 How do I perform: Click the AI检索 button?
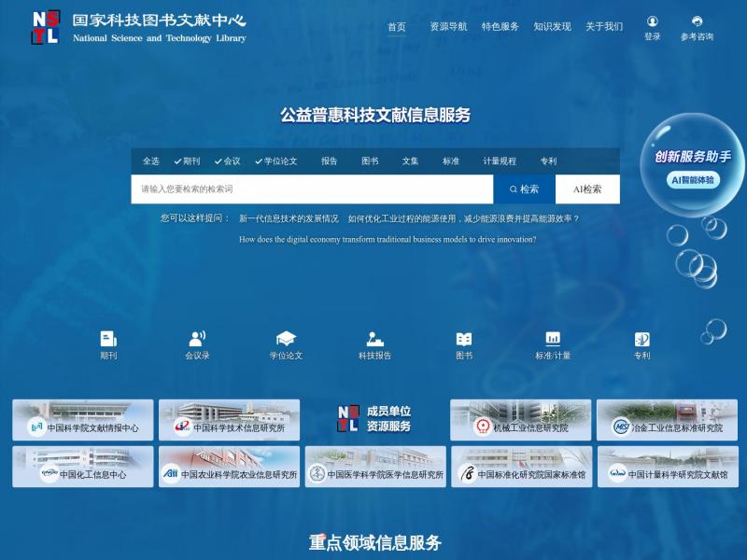pos(587,189)
